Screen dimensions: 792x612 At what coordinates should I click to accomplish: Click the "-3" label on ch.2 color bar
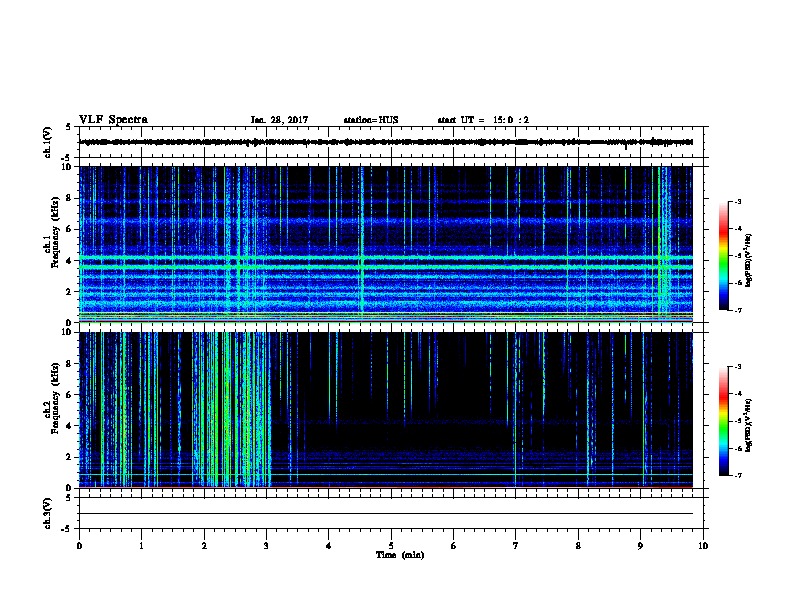(737, 367)
